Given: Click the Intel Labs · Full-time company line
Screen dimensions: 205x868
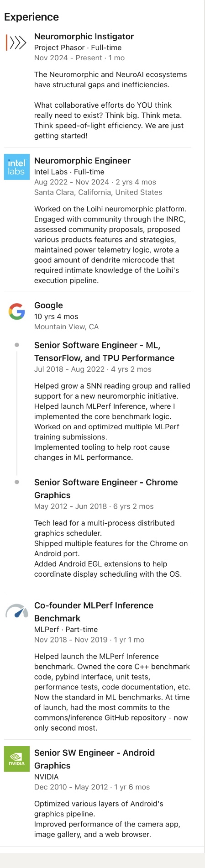Looking at the screenshot, I should point(69,172).
